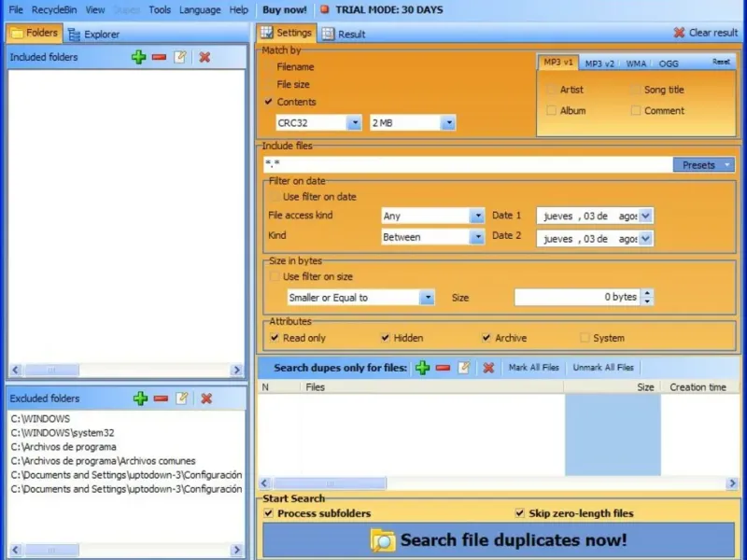
Task: Add a folder to Included folders
Action: (x=138, y=57)
